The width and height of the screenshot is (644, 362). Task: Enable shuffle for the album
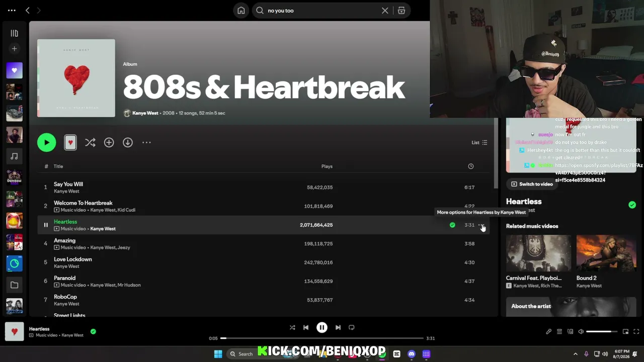coord(90,143)
